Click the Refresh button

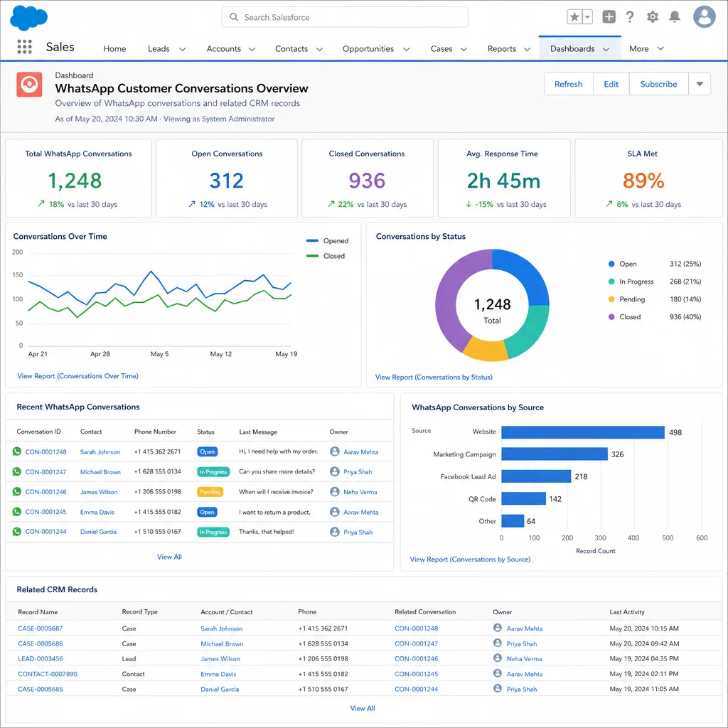[x=568, y=84]
